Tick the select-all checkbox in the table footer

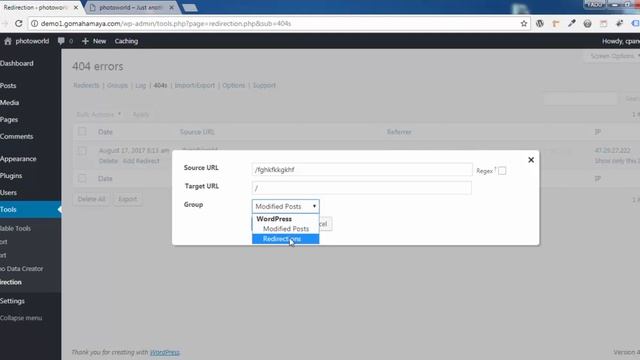click(82, 178)
